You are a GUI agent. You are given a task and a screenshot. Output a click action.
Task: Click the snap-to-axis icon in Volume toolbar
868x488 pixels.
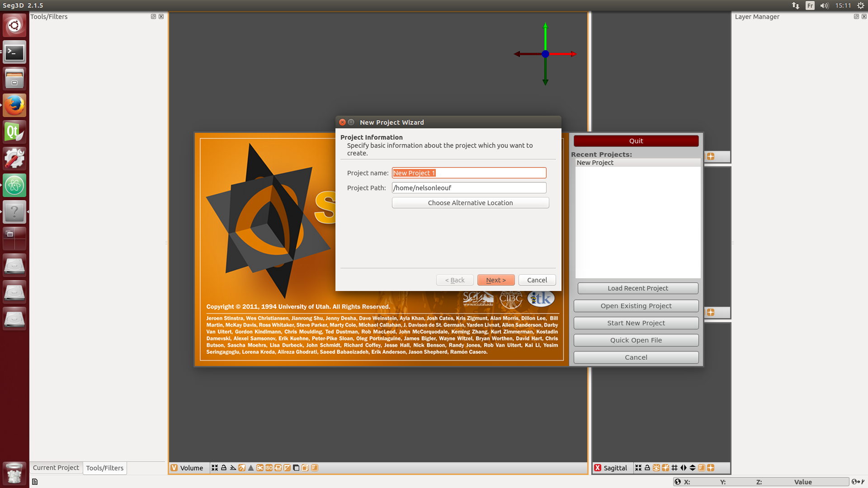pos(233,468)
